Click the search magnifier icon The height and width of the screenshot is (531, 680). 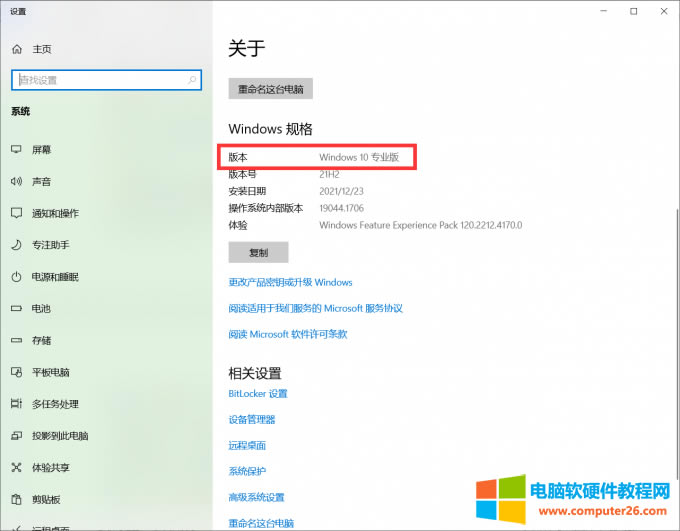pos(192,80)
